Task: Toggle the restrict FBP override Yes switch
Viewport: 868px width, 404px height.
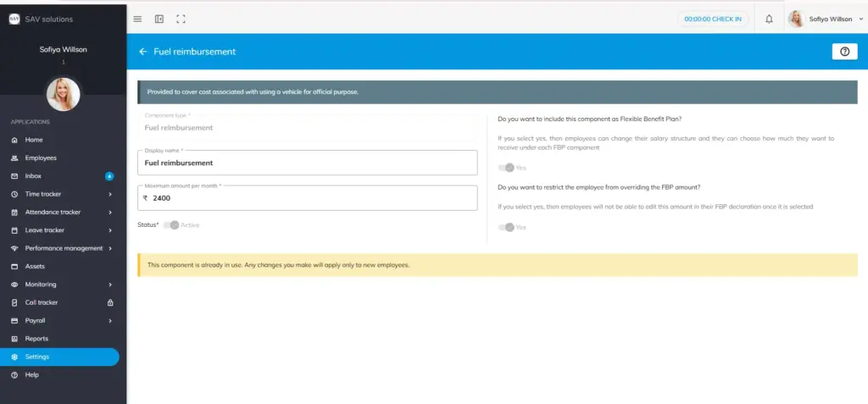Action: coord(506,228)
